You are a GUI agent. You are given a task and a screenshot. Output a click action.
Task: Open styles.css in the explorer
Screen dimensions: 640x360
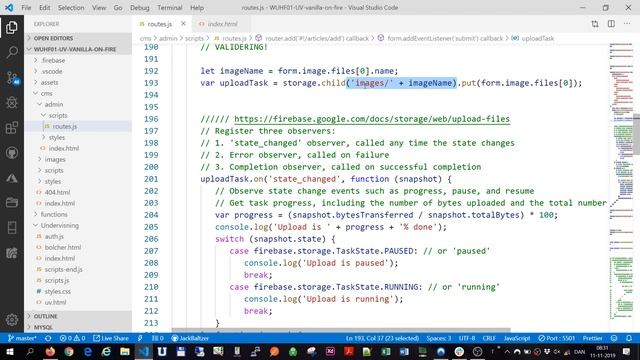[78, 291]
